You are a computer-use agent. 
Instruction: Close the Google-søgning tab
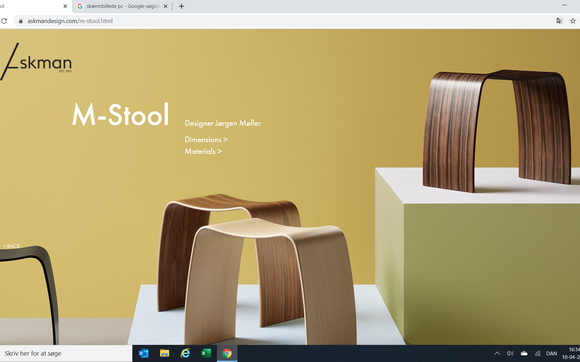pyautogui.click(x=165, y=6)
